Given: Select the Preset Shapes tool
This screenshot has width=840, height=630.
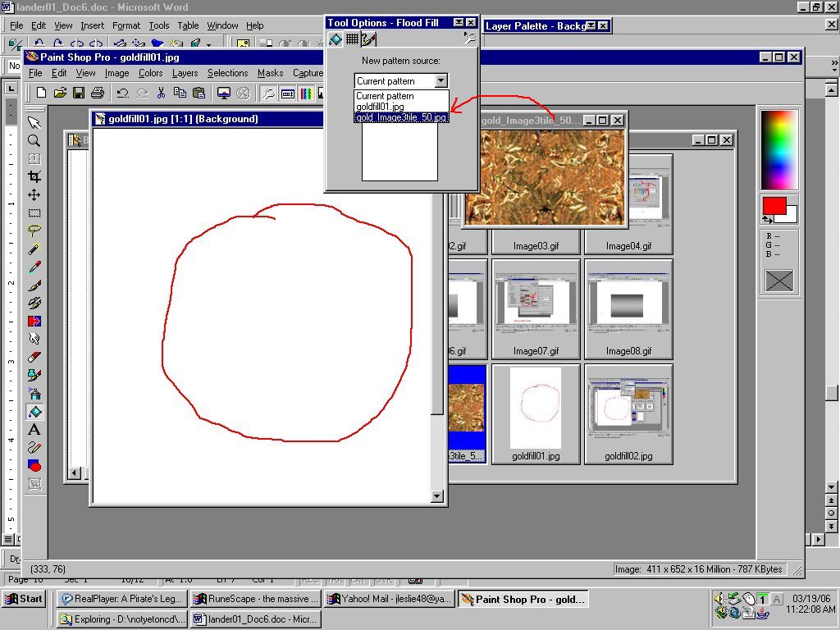Looking at the screenshot, I should [x=34, y=466].
